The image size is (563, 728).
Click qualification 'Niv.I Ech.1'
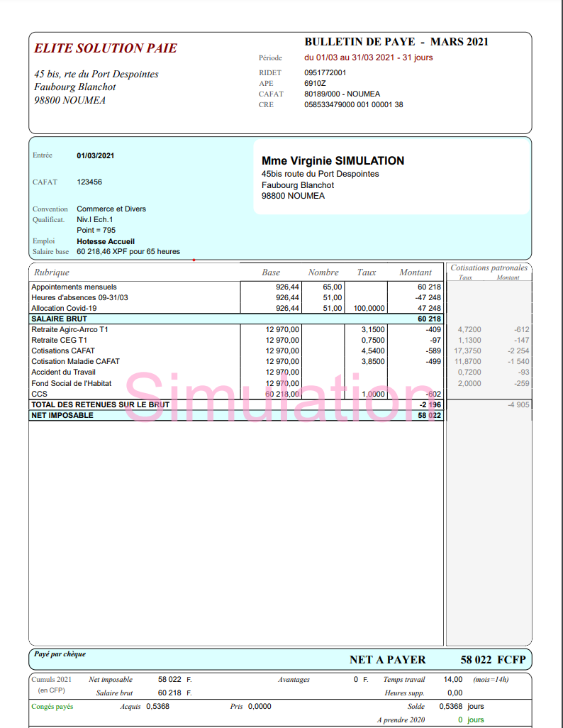pyautogui.click(x=95, y=220)
